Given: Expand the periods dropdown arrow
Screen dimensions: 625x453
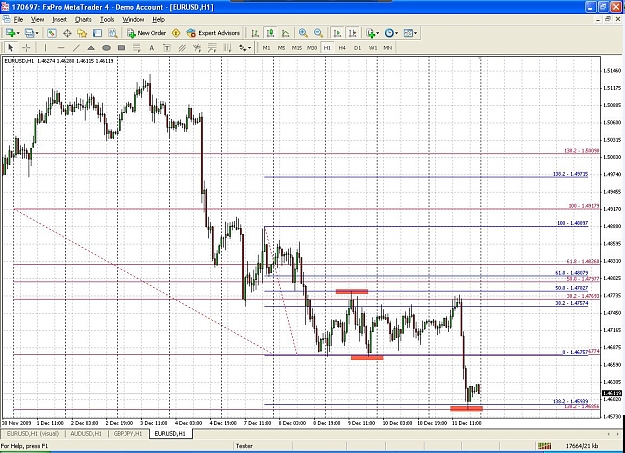Looking at the screenshot, I should tap(397, 33).
